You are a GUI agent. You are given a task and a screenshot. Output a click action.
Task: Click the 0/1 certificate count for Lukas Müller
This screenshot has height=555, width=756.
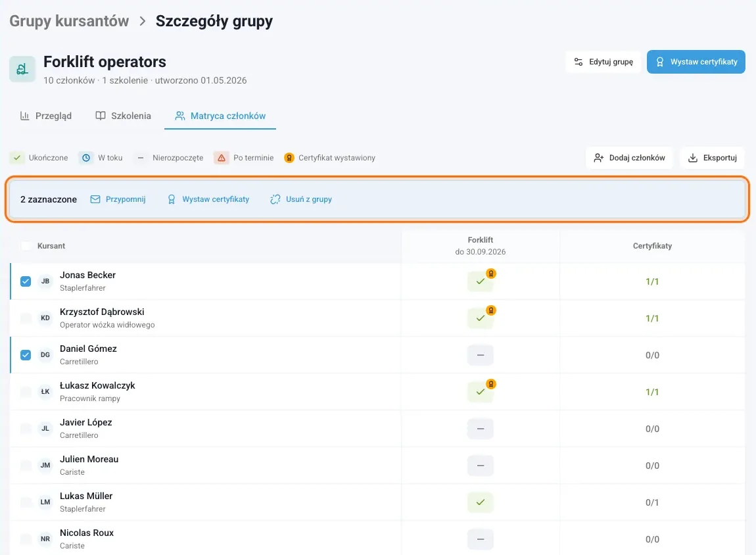pos(652,502)
